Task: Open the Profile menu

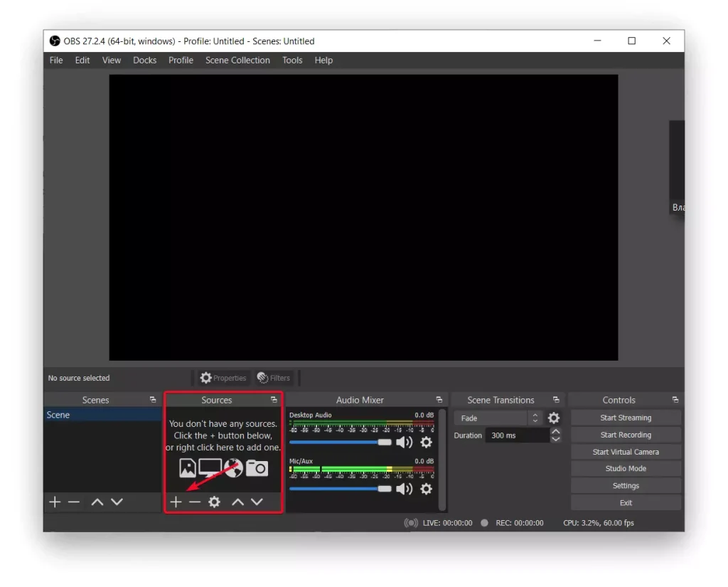Action: click(181, 60)
